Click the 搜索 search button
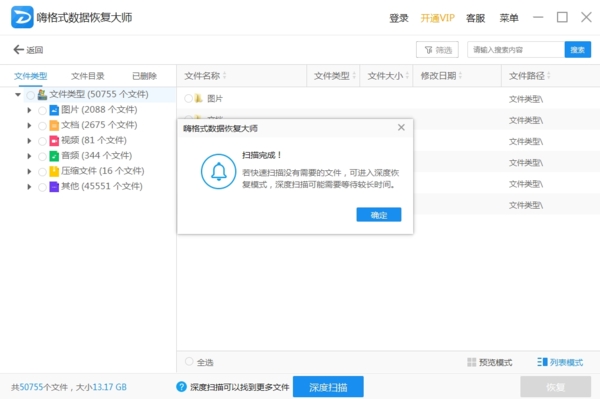 pos(577,50)
